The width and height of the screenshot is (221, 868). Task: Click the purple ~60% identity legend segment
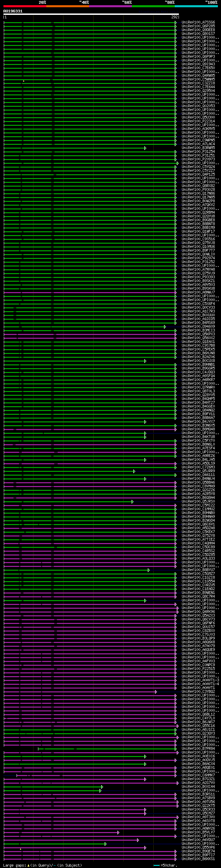pyautogui.click(x=110, y=6)
